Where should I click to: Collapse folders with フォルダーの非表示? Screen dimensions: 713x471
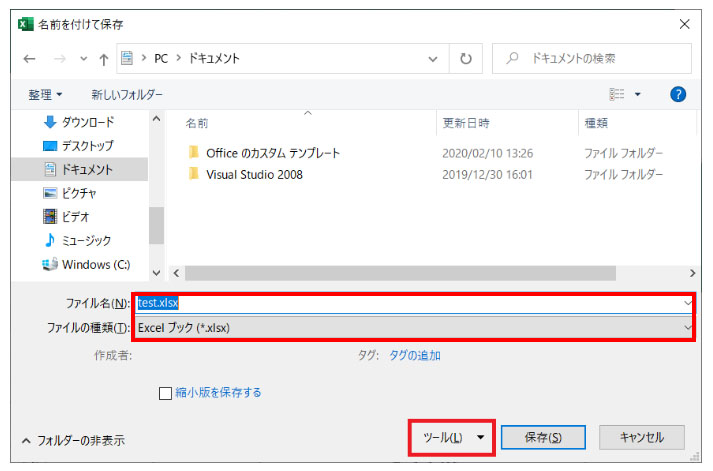point(74,440)
